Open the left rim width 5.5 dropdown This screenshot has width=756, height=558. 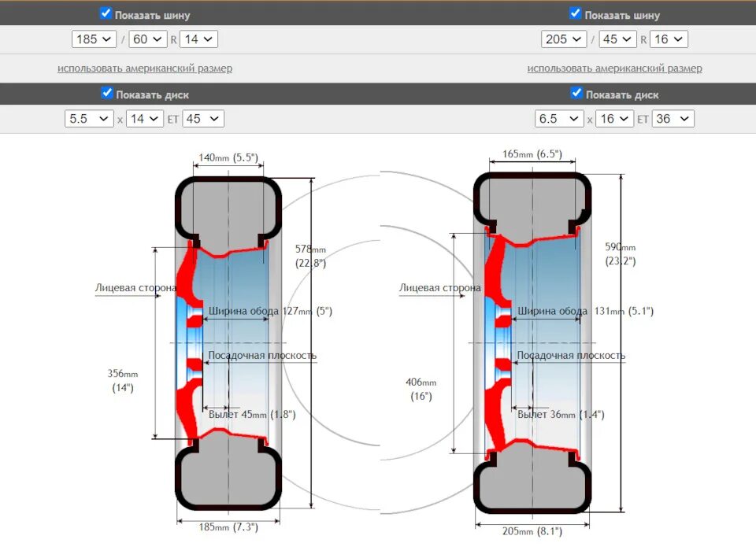(89, 119)
